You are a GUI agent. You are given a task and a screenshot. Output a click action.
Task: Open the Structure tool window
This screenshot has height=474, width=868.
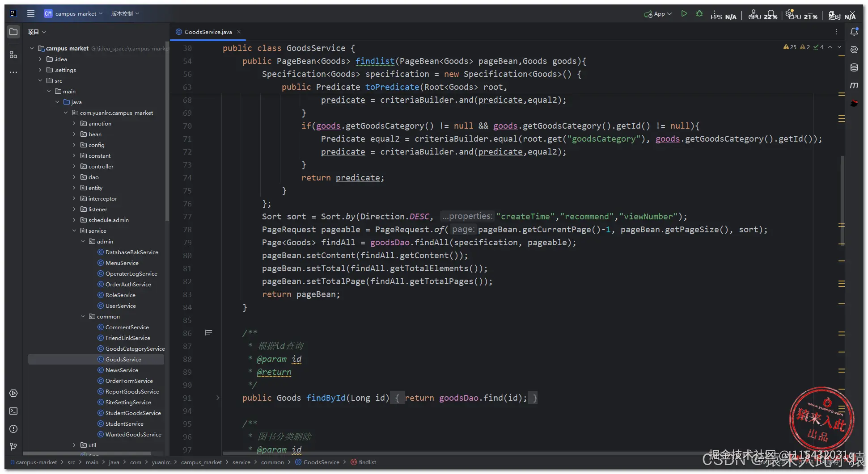coord(13,55)
